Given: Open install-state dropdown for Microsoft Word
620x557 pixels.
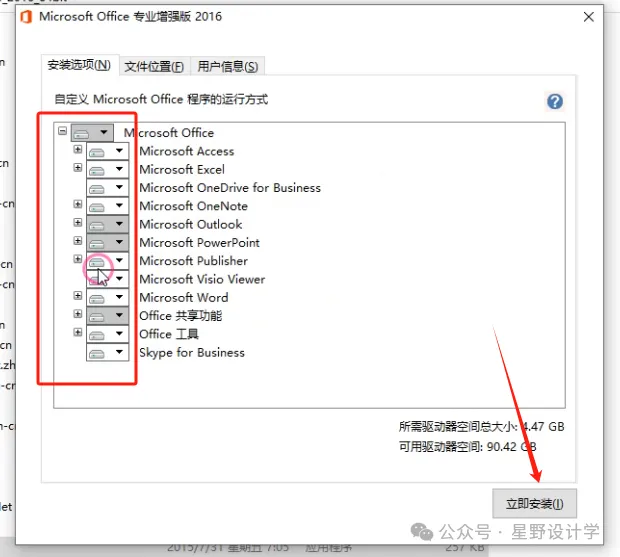Looking at the screenshot, I should (x=108, y=297).
